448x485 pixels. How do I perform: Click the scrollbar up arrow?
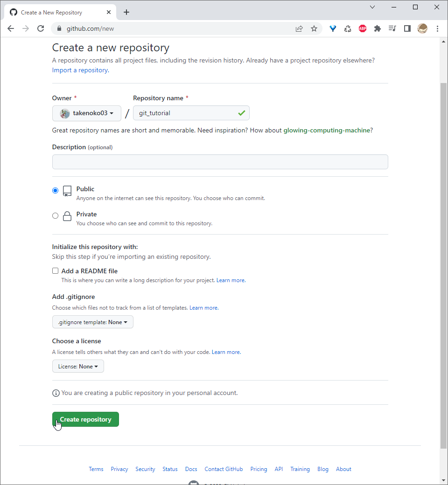pyautogui.click(x=444, y=42)
